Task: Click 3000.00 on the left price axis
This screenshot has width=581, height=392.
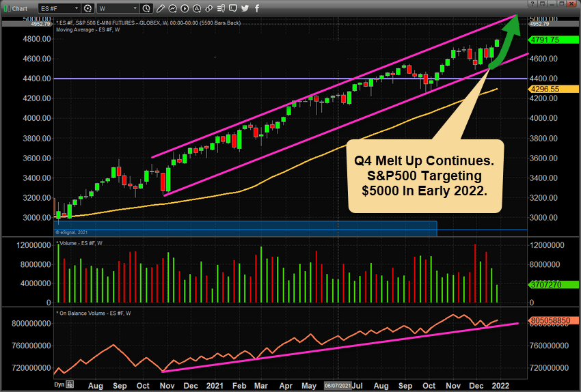Action: (x=37, y=218)
